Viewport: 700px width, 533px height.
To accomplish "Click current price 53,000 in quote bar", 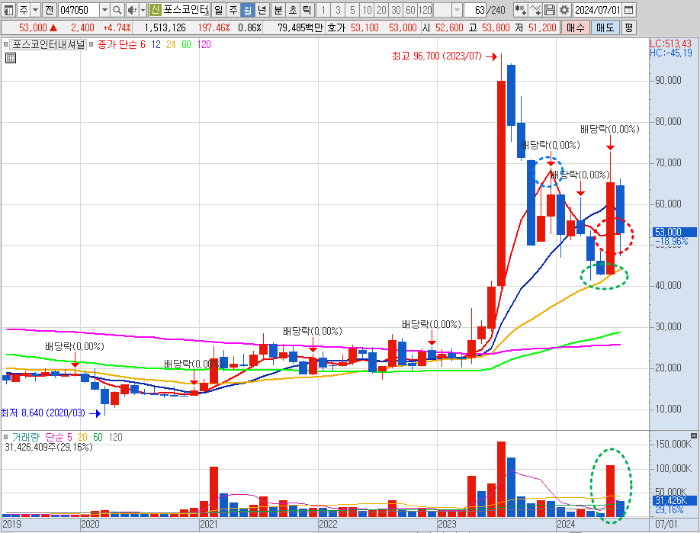I will pos(33,28).
